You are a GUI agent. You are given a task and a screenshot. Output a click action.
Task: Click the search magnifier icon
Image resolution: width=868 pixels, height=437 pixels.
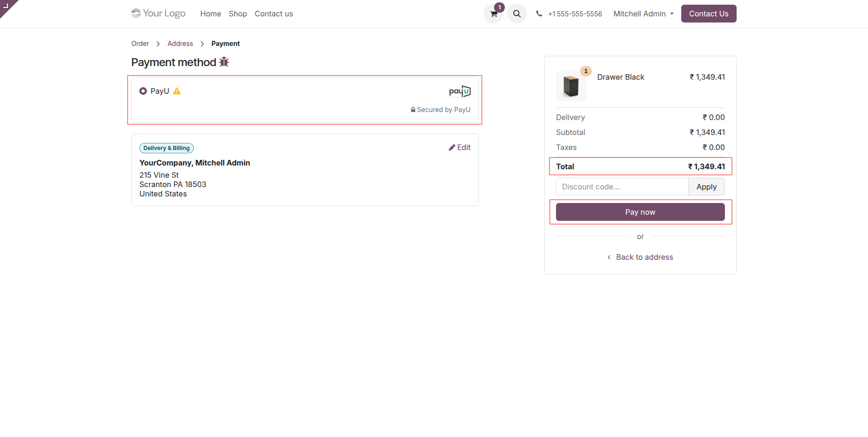517,14
